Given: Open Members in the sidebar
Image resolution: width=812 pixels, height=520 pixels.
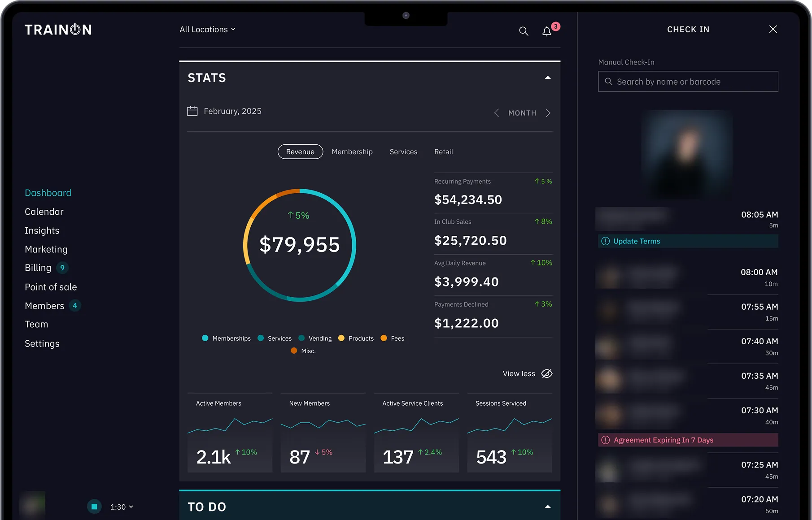Looking at the screenshot, I should tap(44, 306).
